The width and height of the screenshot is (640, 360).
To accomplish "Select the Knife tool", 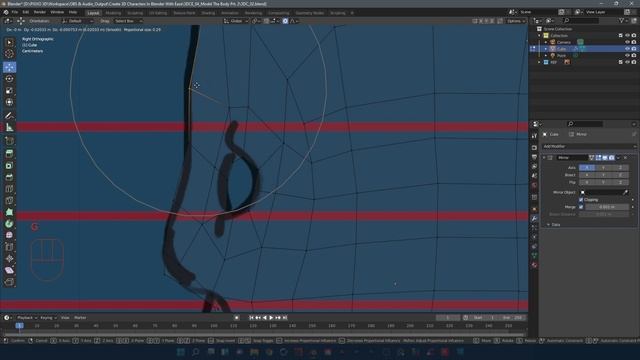I will 9,200.
